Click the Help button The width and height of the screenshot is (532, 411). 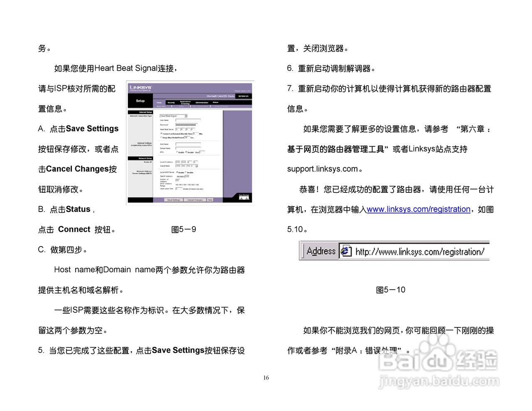[x=210, y=200]
